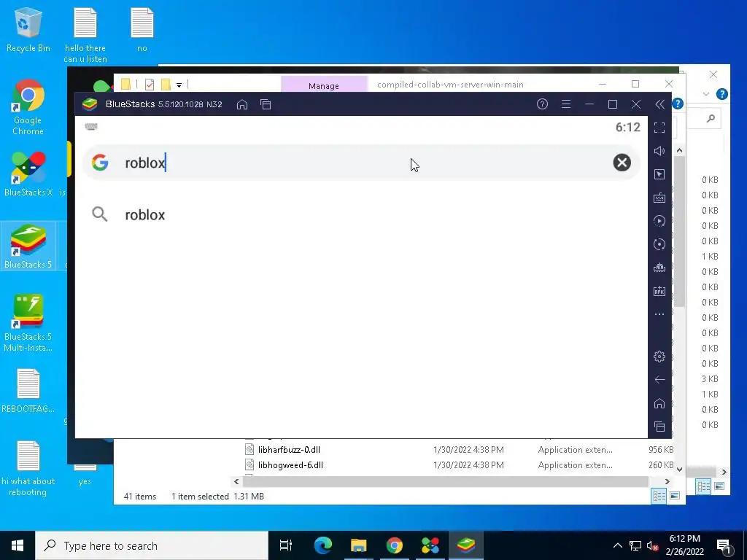Click blue help icon in rear Explorer window

(x=721, y=94)
